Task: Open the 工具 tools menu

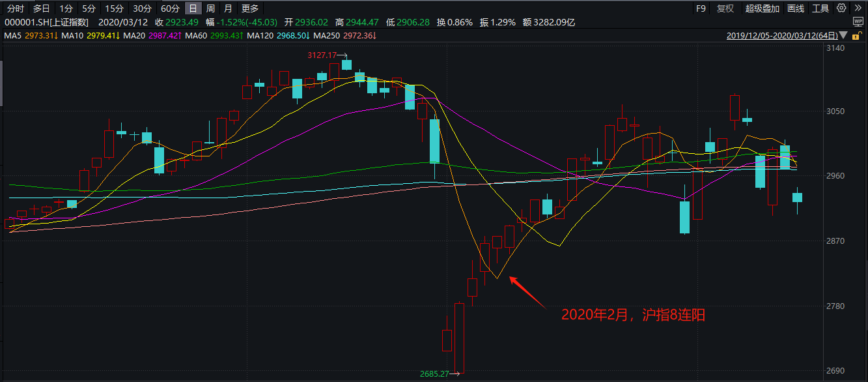Action: 820,8
